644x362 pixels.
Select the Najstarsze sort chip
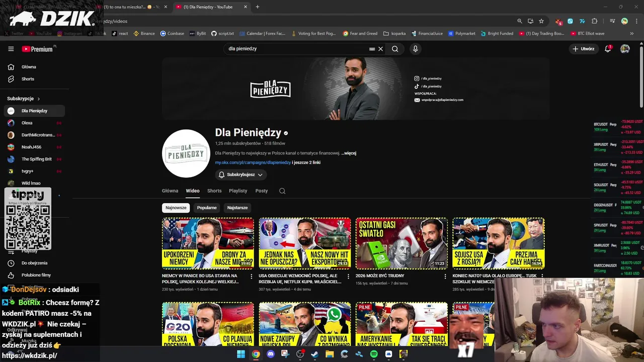[237, 208]
